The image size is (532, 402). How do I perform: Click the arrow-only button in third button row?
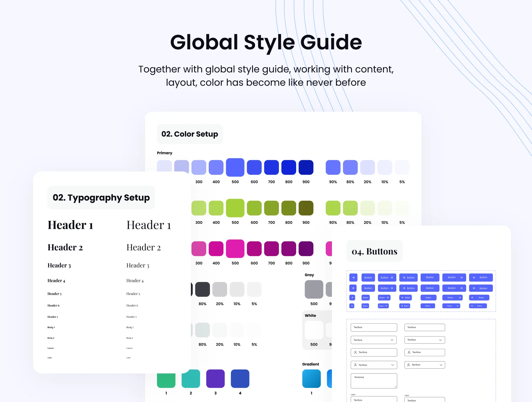[x=352, y=298]
